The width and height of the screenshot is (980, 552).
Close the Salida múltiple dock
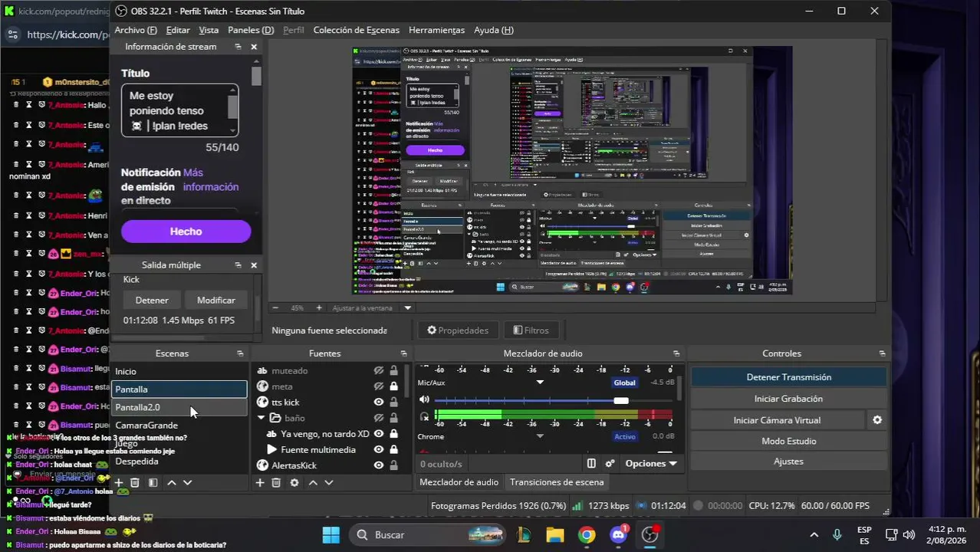(254, 265)
